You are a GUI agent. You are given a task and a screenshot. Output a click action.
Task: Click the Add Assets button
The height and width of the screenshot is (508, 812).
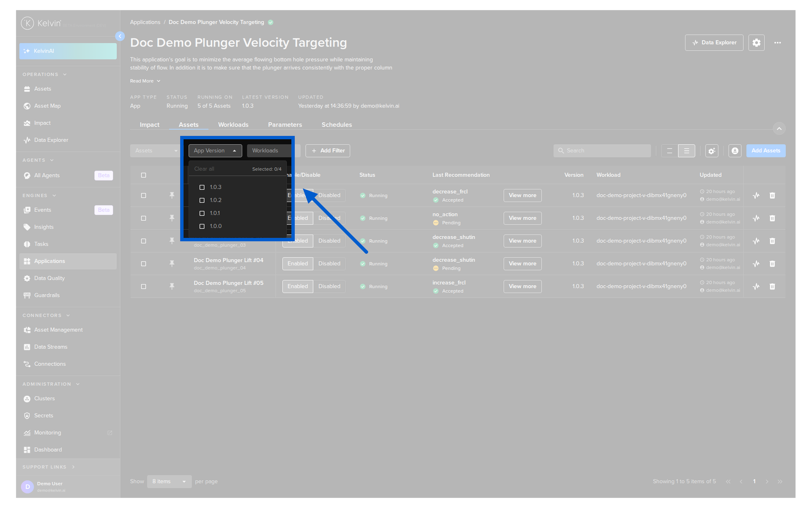point(765,151)
